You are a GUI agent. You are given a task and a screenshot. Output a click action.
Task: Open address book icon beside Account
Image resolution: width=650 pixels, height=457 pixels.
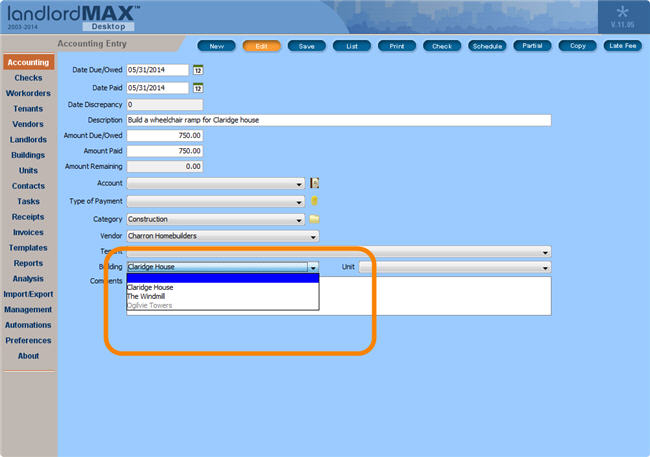315,183
